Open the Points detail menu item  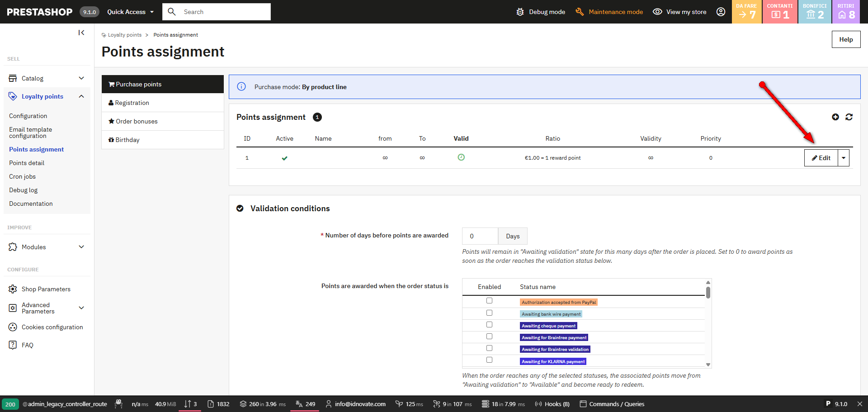(x=27, y=163)
